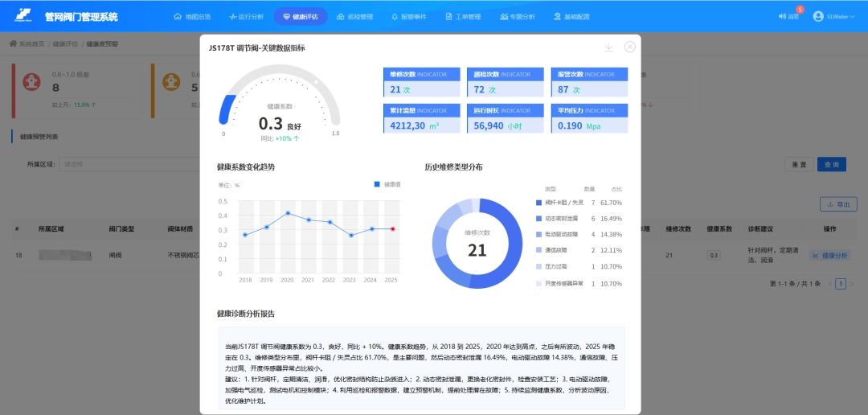Open the 运行分析 menu
868x415 pixels.
click(247, 17)
